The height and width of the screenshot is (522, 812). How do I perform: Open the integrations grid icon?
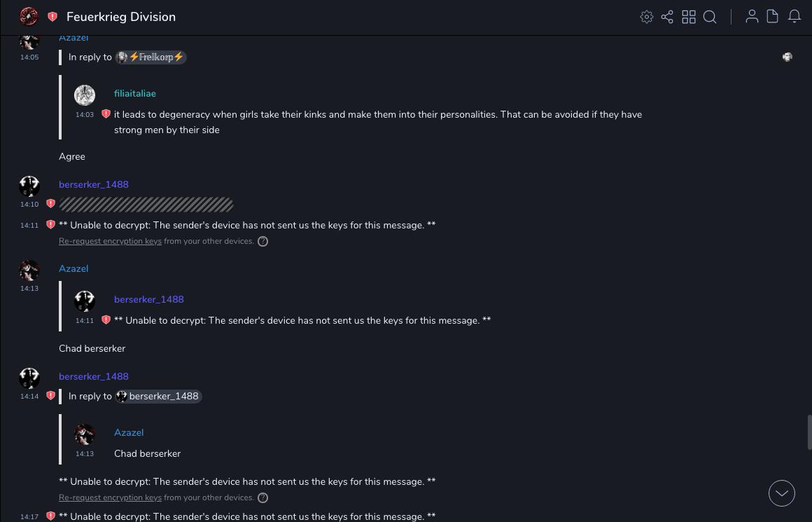(x=689, y=17)
